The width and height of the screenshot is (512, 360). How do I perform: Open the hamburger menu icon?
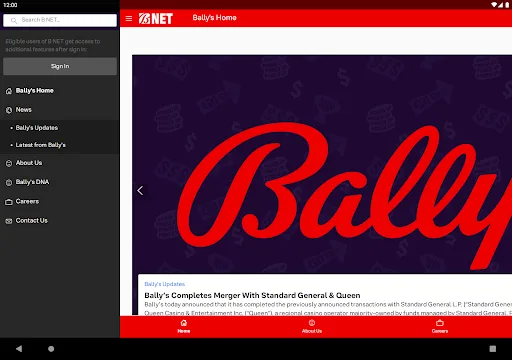pyautogui.click(x=129, y=18)
